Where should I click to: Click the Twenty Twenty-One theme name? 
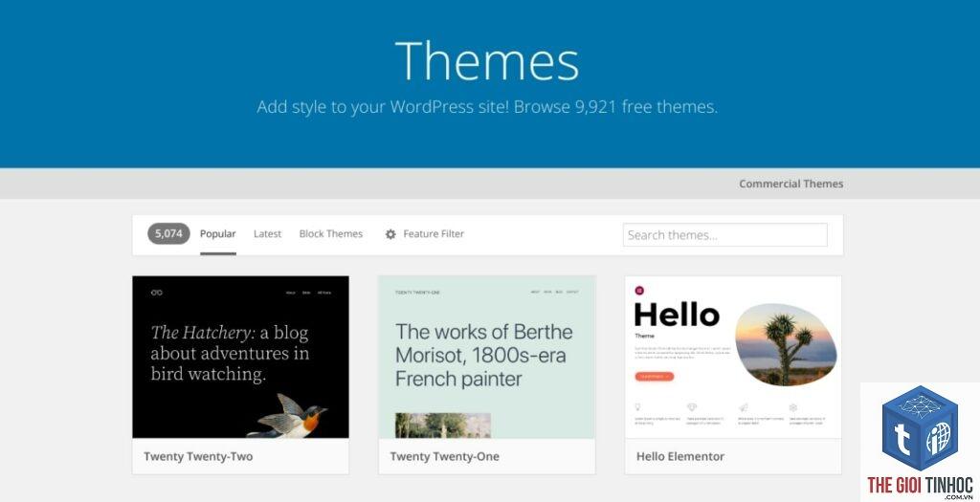click(444, 456)
